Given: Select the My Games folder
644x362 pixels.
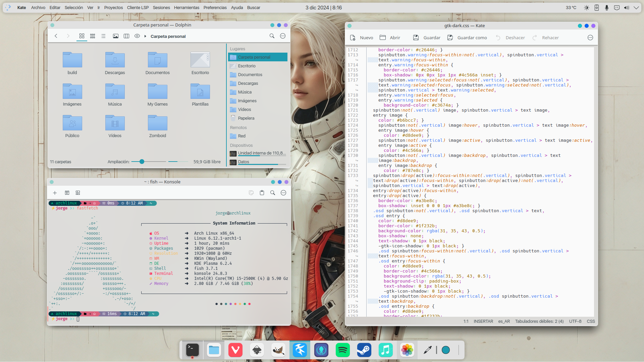Looking at the screenshot, I should 157,95.
